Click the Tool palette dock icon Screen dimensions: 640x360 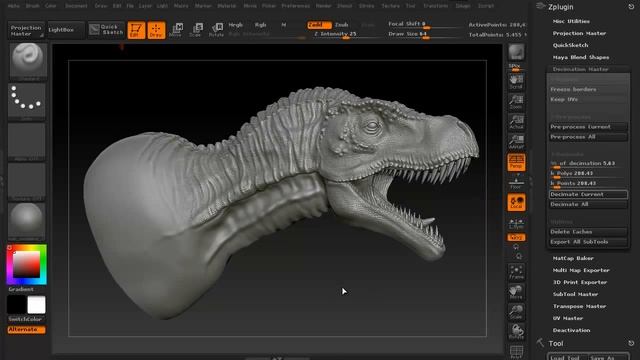tap(631, 343)
